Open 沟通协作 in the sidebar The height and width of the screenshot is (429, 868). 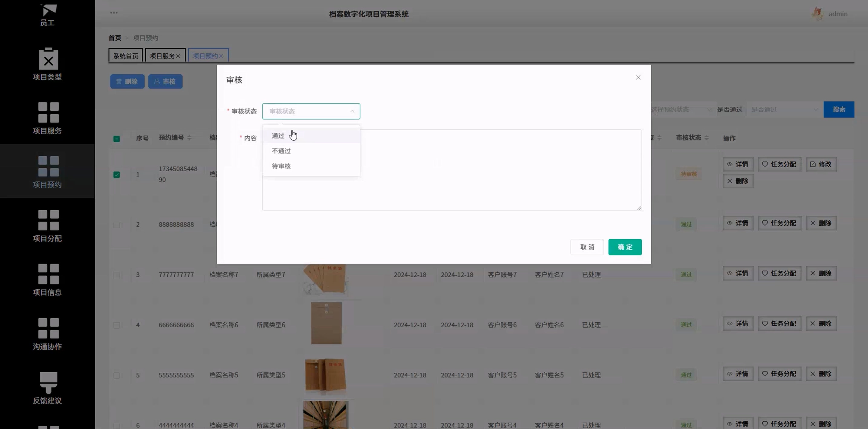point(48,328)
